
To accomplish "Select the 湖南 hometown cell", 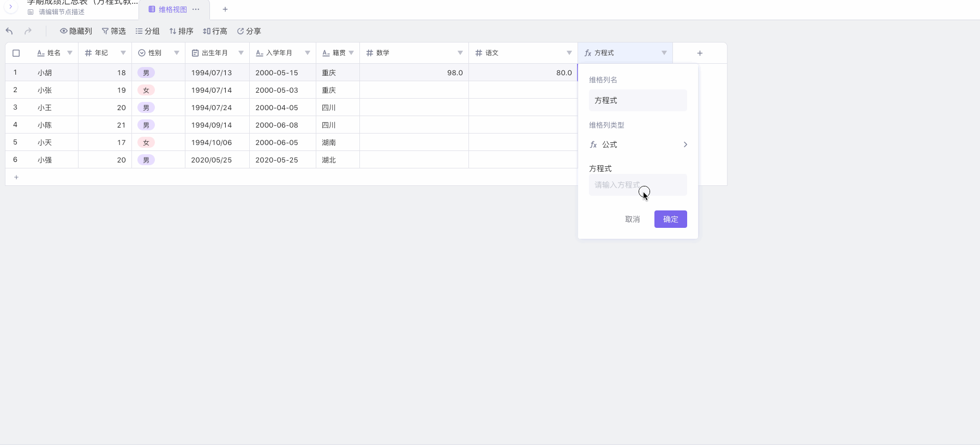I will 338,142.
